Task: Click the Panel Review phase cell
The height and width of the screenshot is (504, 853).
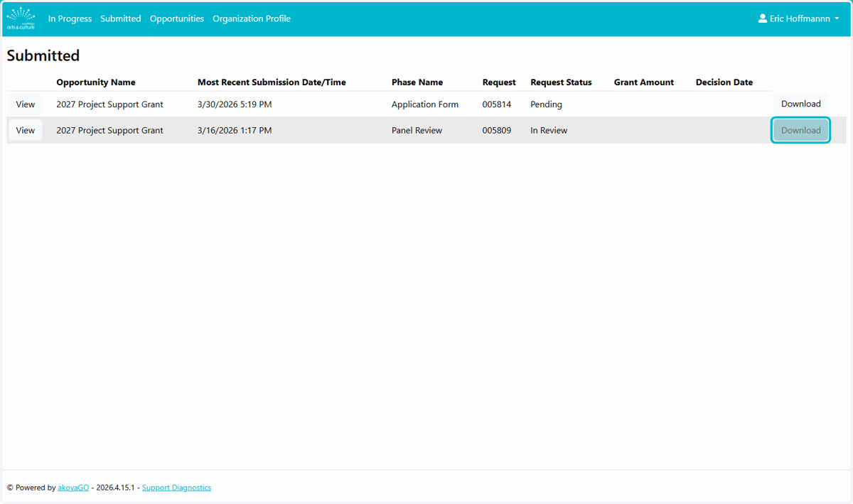Action: [x=417, y=131]
